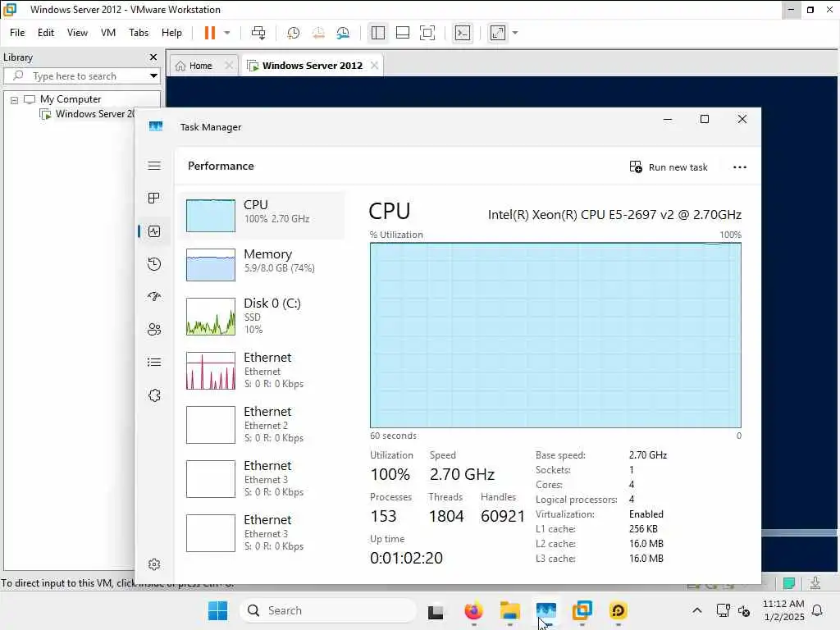Open the VM menu

click(108, 33)
